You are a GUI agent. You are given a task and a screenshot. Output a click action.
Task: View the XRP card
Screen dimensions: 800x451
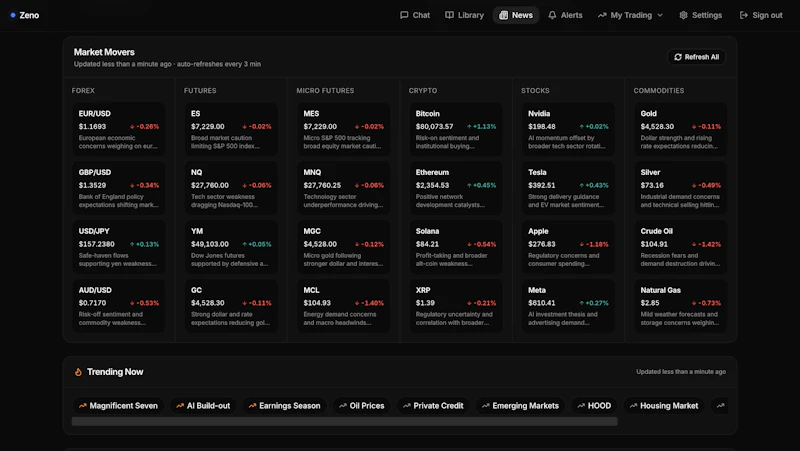tap(456, 306)
